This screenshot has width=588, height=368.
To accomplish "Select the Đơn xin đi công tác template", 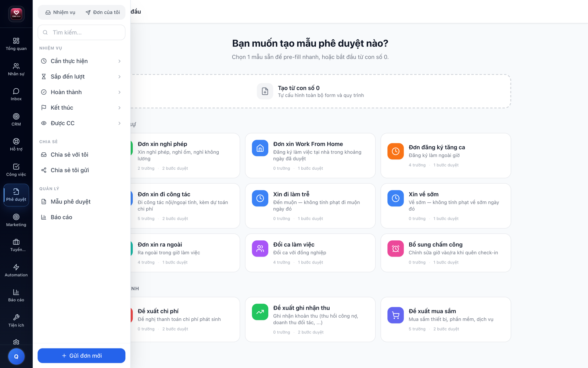I will coord(185,206).
